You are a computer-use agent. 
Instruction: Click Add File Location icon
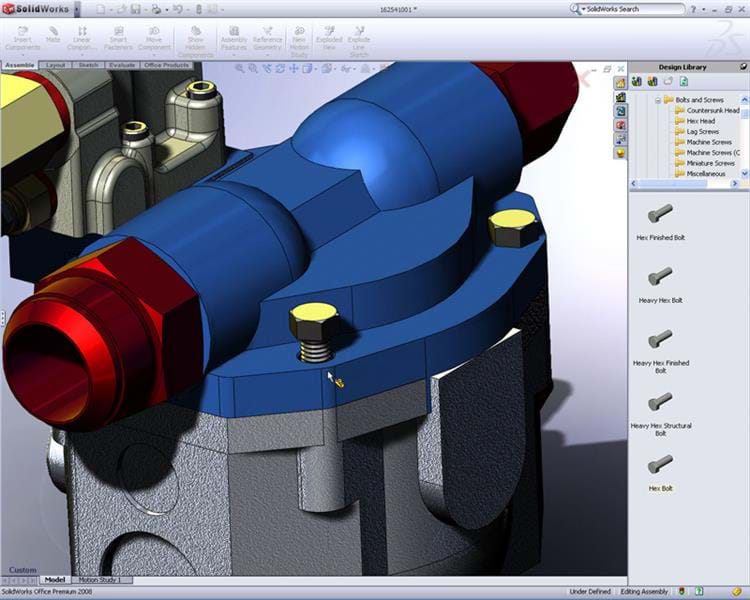[x=652, y=82]
